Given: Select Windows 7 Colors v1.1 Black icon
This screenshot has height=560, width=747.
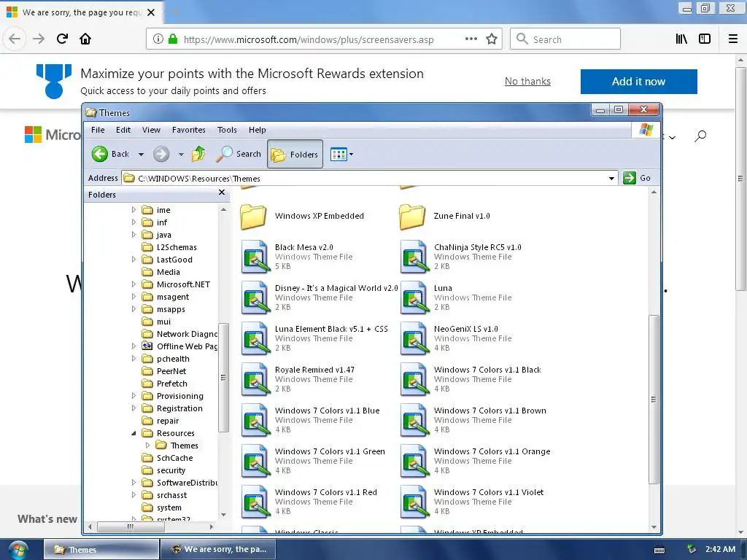Looking at the screenshot, I should click(x=414, y=379).
